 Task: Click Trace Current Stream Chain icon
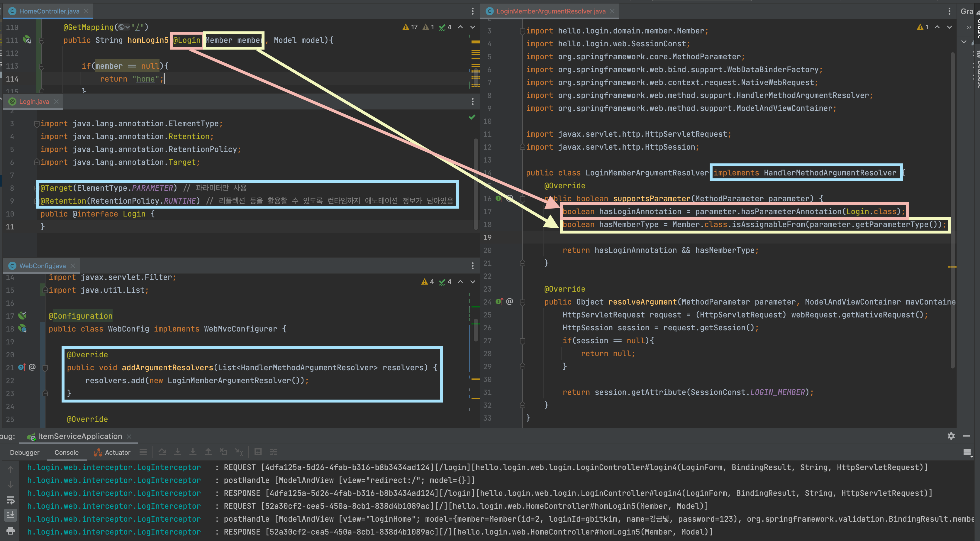pos(273,452)
